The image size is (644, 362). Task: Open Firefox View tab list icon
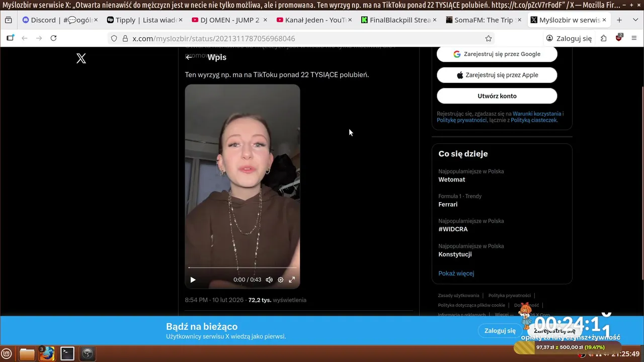(x=9, y=20)
